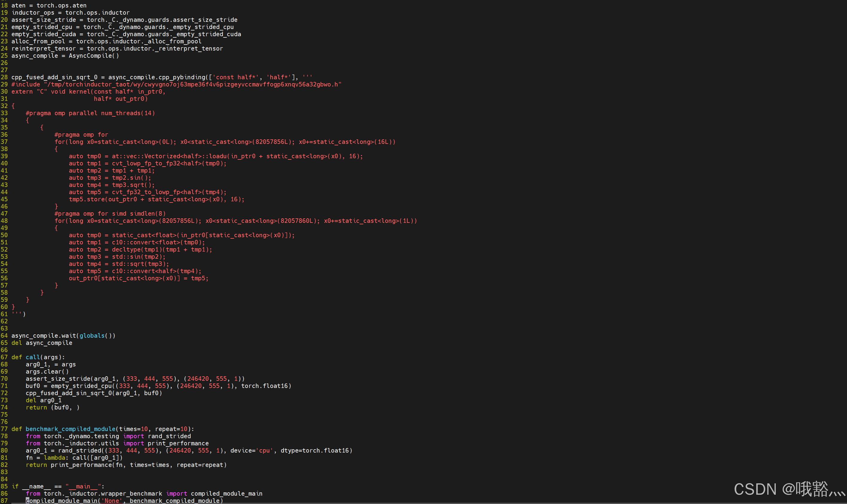Click 'globals' keyword in async_compile.wait call
The width and height of the screenshot is (847, 504).
coord(92,336)
